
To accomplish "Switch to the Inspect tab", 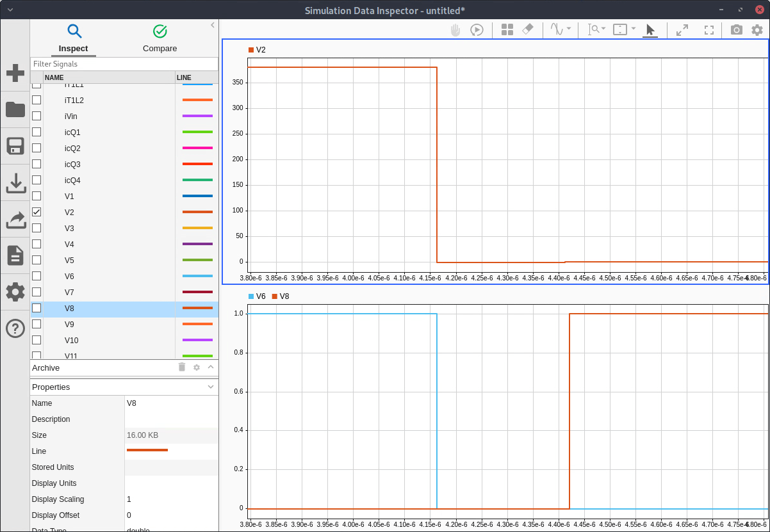I will [x=74, y=38].
